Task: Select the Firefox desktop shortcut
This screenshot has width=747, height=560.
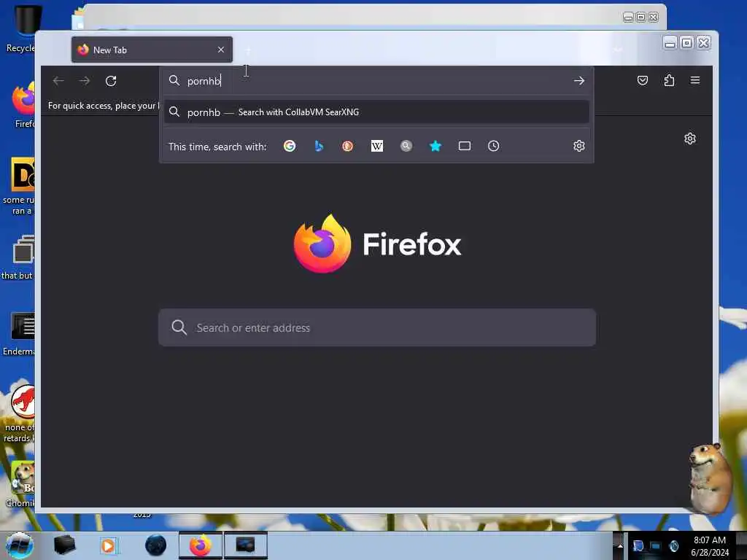Action: [x=23, y=105]
